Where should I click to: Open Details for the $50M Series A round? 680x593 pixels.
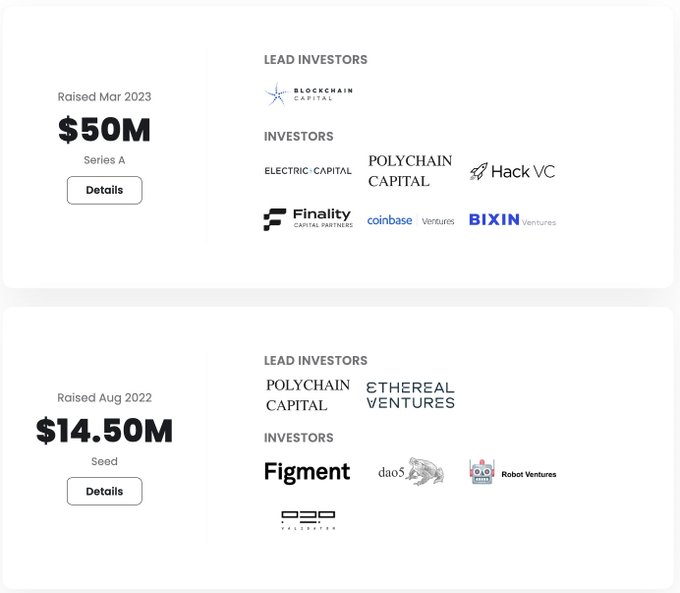click(x=105, y=190)
